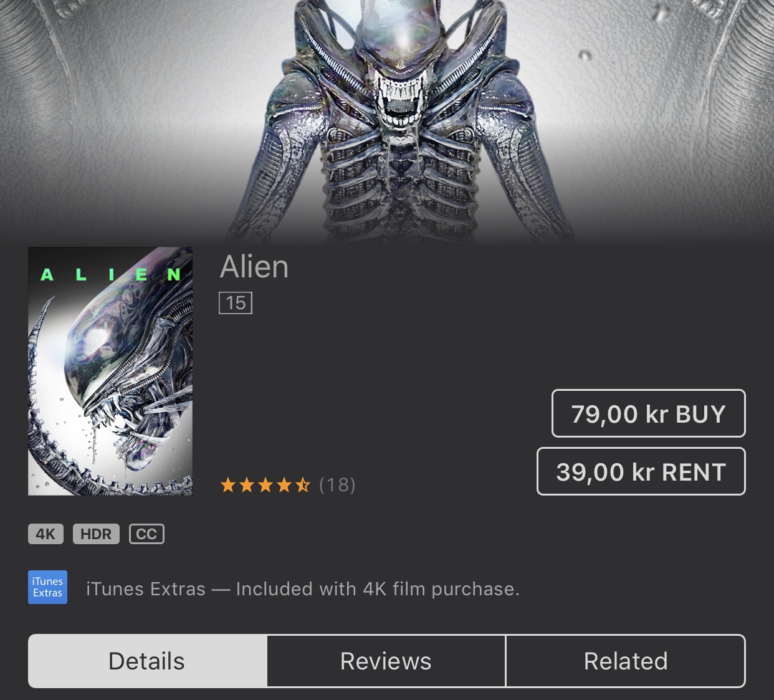Click the middle third rating star
The height and width of the screenshot is (700, 774).
click(x=265, y=485)
